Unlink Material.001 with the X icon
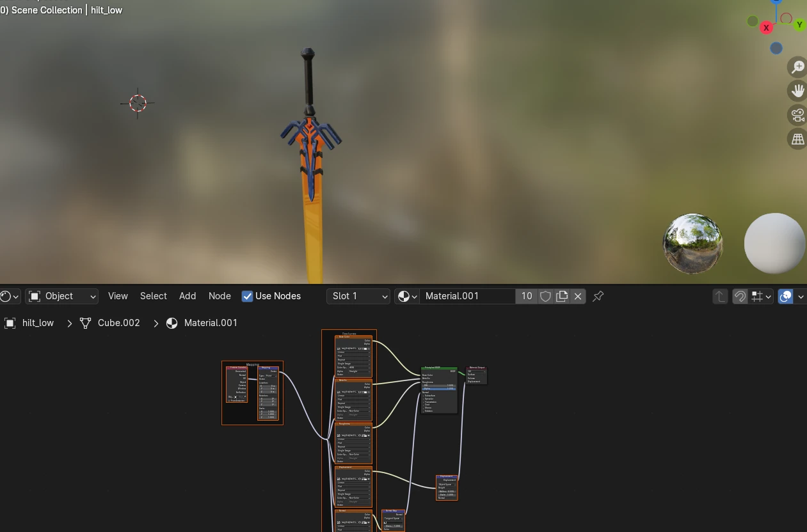 coord(578,296)
